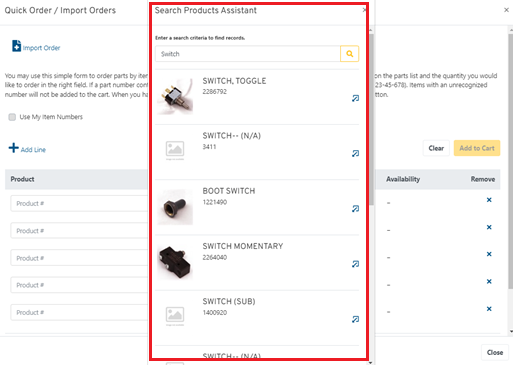The height and width of the screenshot is (365, 514).
Task: Click the fifth Product # input field
Action: click(79, 312)
